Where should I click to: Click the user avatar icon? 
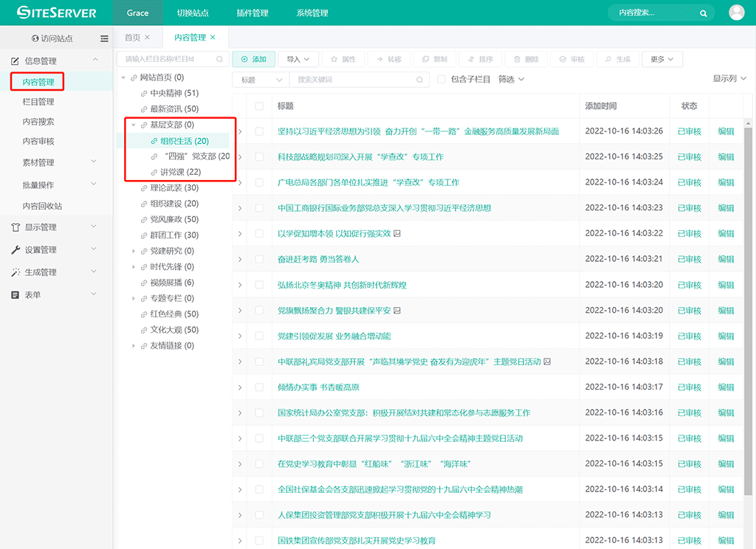click(736, 13)
